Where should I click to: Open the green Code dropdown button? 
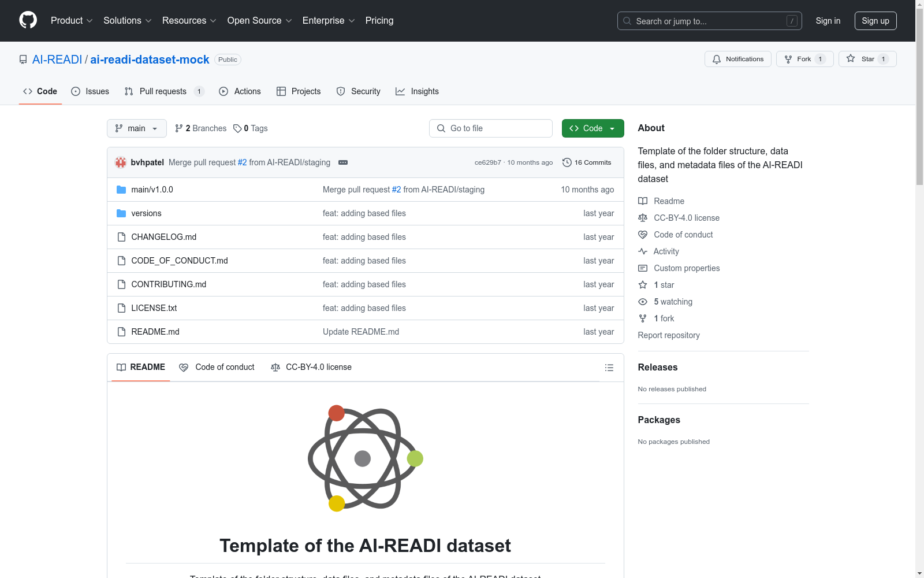(x=593, y=128)
